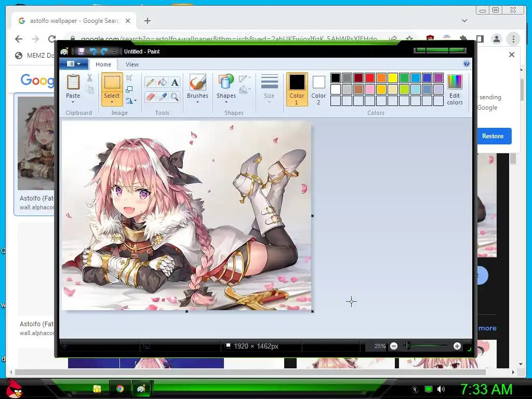
Task: Pick the orange color swatch
Action: coord(381,78)
